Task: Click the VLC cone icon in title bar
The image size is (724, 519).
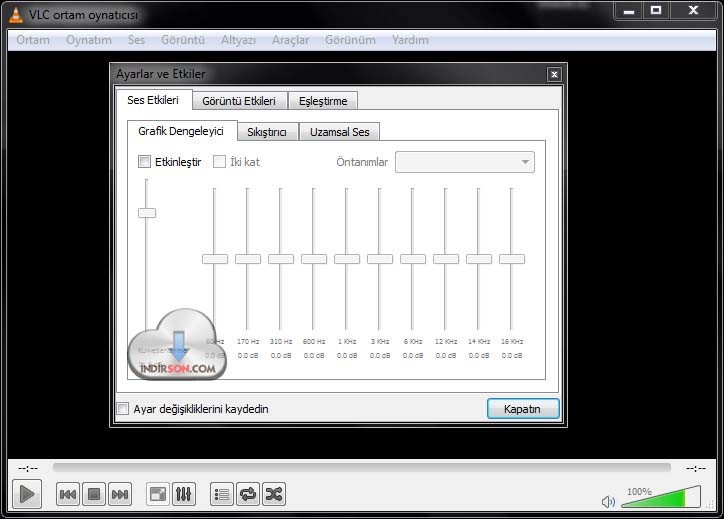Action: click(x=16, y=15)
